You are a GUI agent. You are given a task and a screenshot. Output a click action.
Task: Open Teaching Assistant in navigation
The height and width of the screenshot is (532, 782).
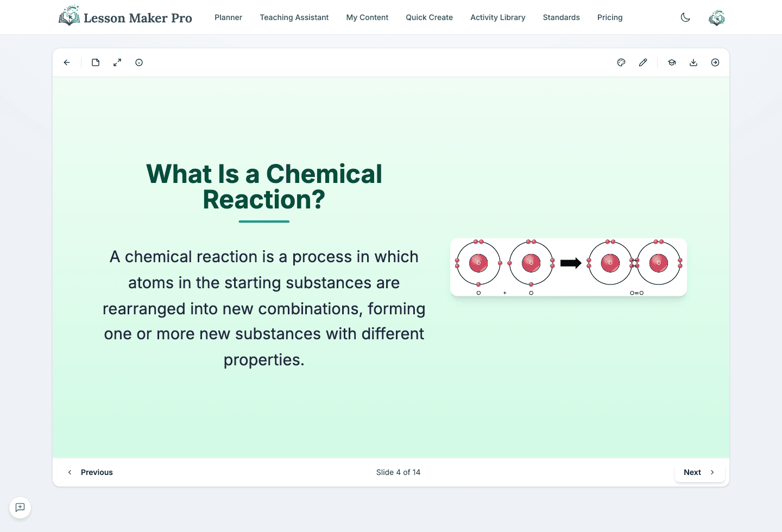294,17
